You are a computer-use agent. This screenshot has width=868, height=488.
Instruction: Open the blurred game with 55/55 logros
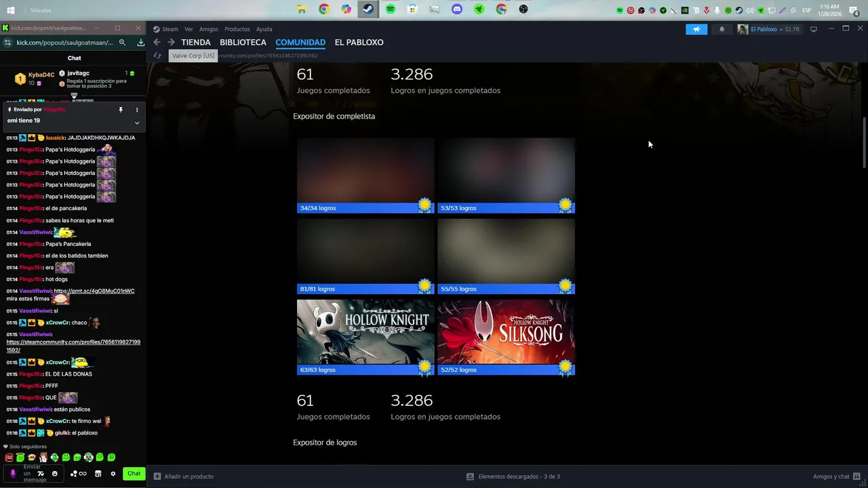click(506, 256)
